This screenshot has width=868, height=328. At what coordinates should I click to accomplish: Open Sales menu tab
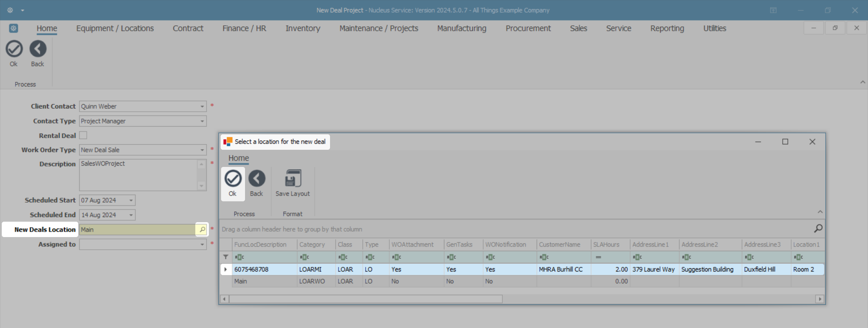579,28
